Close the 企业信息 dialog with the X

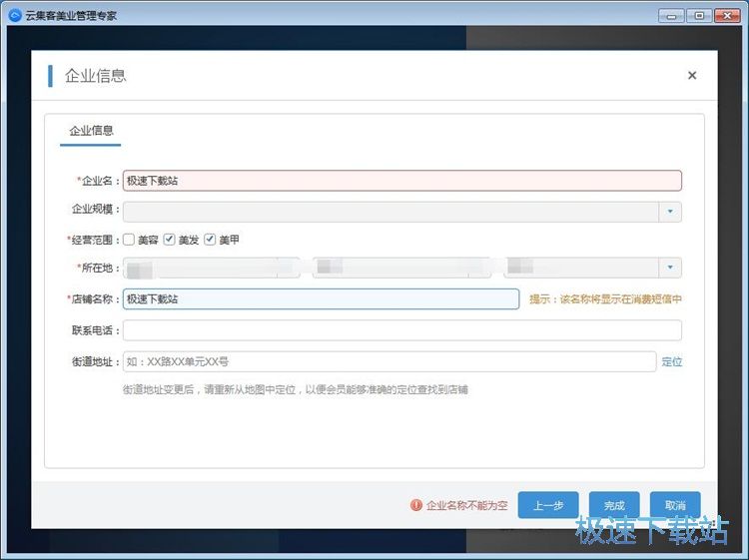tap(692, 76)
